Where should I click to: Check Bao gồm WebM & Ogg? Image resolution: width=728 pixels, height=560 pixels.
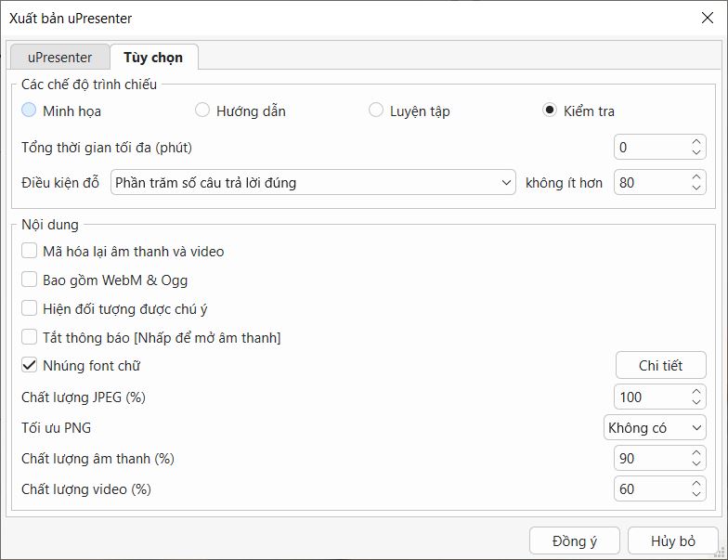(x=30, y=280)
